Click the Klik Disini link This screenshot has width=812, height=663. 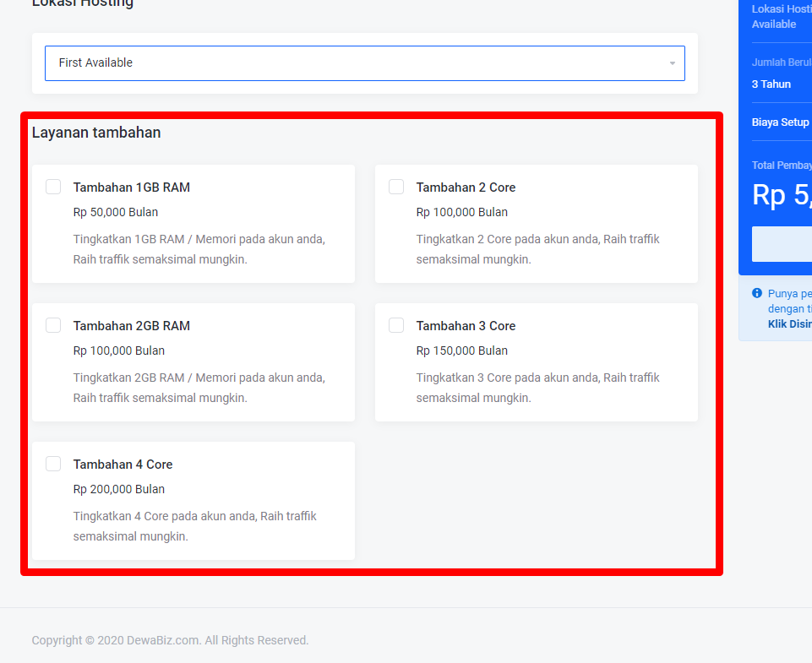click(789, 324)
